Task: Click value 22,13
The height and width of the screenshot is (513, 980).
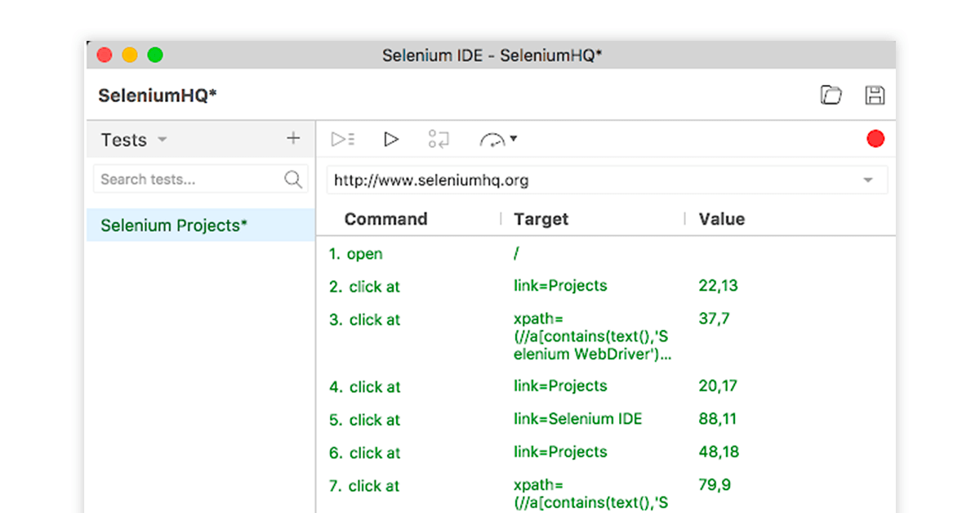Action: coord(719,286)
